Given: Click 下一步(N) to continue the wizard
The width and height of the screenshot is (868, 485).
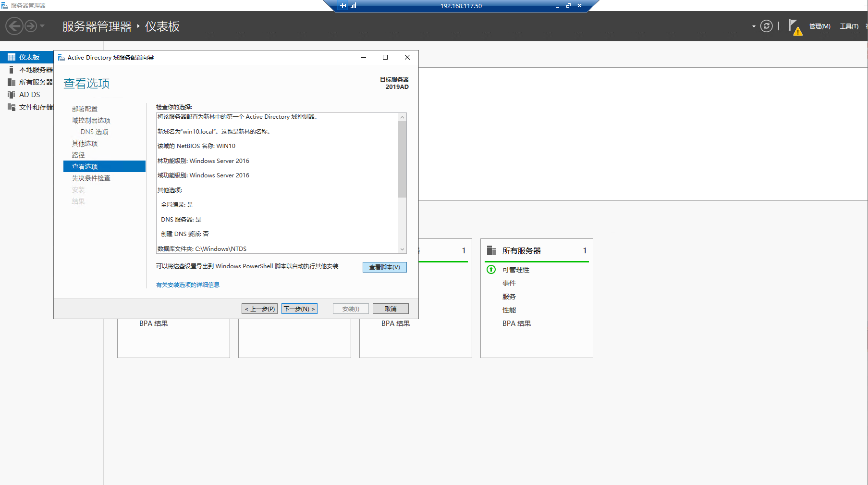Looking at the screenshot, I should [x=300, y=309].
